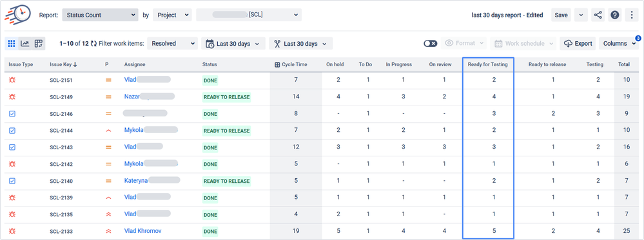The image size is (644, 240).
Task: Click high priority icon for SCL-2139
Action: point(108,198)
